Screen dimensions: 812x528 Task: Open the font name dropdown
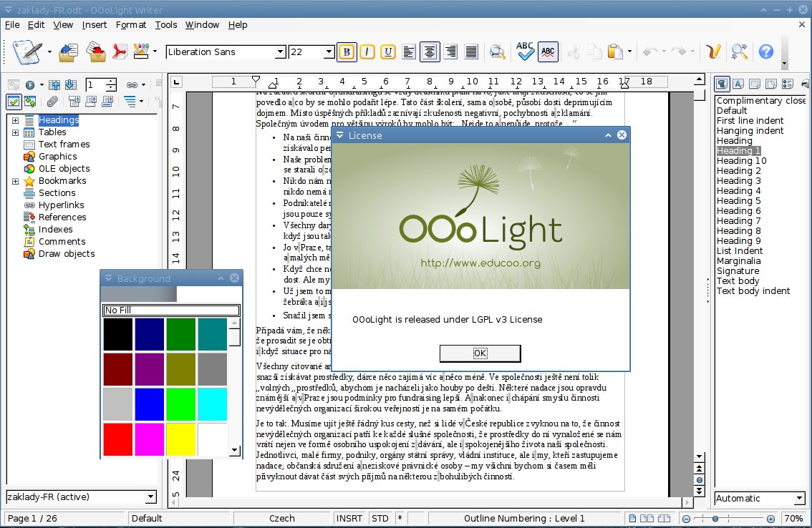(280, 52)
